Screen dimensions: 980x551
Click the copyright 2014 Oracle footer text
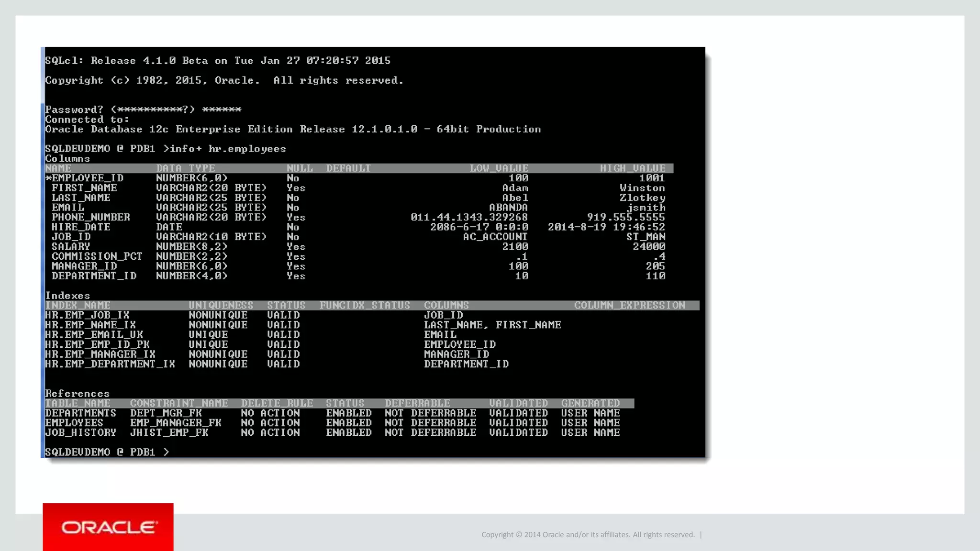point(588,535)
